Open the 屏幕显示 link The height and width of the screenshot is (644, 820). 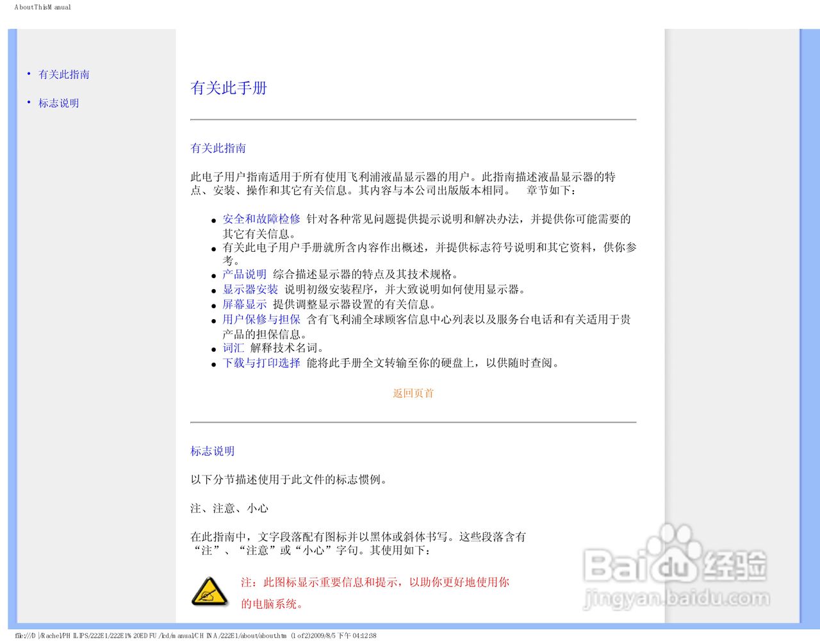pyautogui.click(x=245, y=304)
